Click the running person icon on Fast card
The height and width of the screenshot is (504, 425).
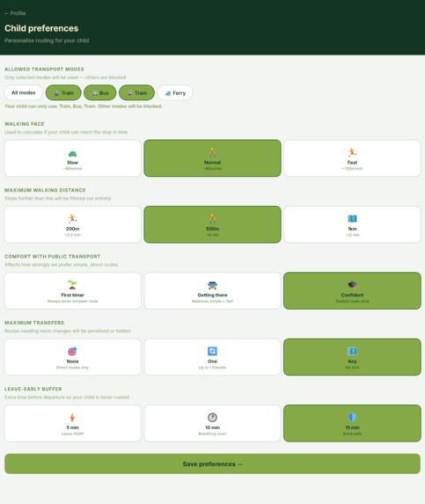352,152
